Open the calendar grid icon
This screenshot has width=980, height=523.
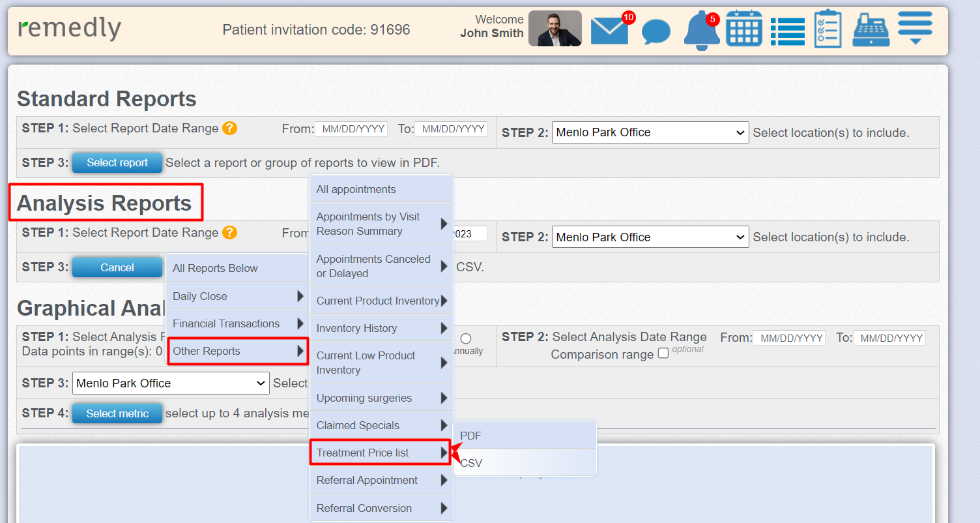744,29
